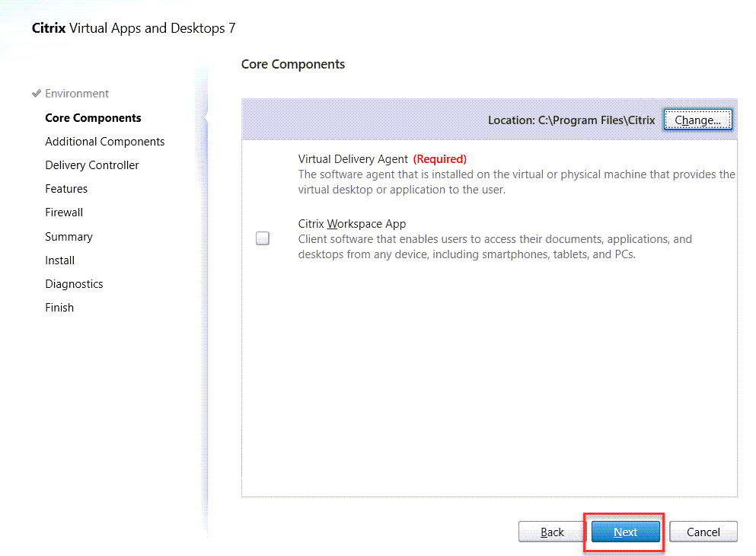Click the Install step

(x=59, y=260)
